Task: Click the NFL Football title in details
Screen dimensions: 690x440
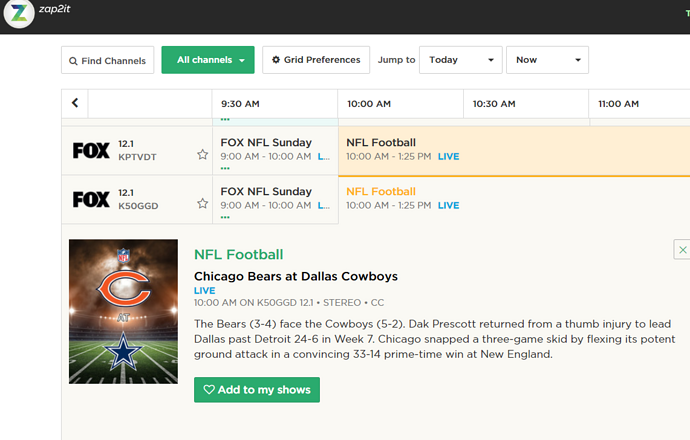Action: [x=238, y=255]
